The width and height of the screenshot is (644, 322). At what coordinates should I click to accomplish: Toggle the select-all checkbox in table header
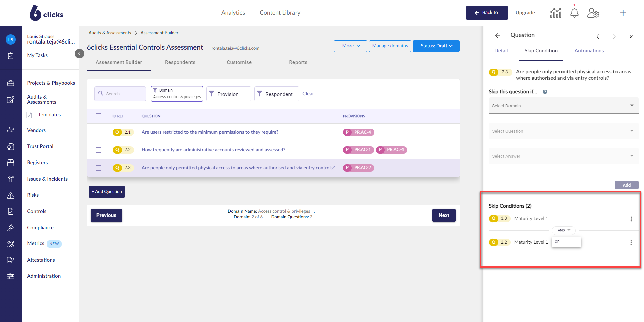98,116
